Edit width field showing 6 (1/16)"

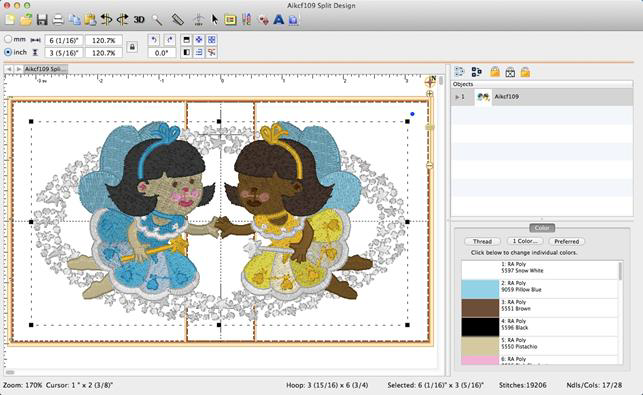[x=63, y=40]
